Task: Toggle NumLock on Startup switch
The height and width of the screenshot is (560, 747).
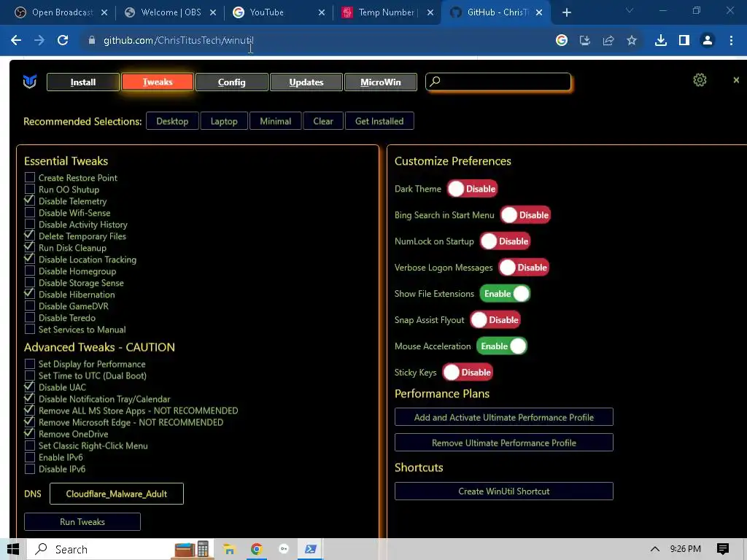Action: pos(505,241)
